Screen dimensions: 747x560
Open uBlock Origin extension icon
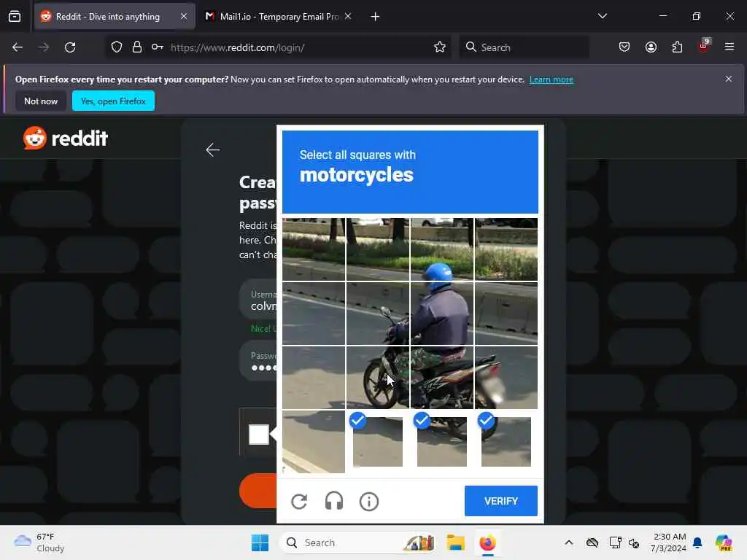[704, 46]
